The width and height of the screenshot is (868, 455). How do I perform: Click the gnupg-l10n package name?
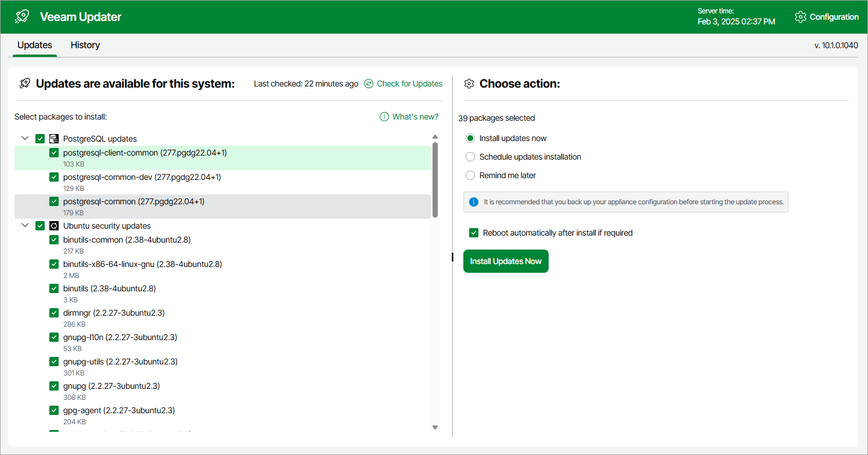[x=120, y=337]
